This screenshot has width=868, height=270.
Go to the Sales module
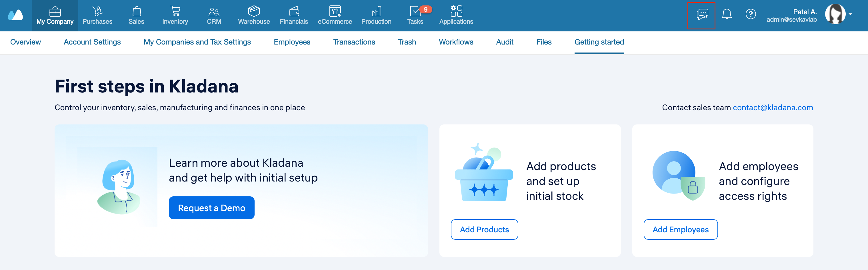pos(136,15)
